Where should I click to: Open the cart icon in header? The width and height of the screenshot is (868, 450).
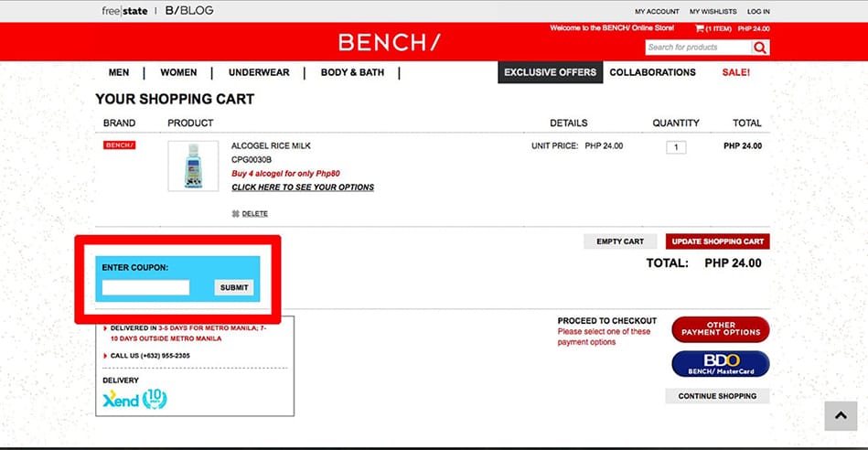coord(700,28)
